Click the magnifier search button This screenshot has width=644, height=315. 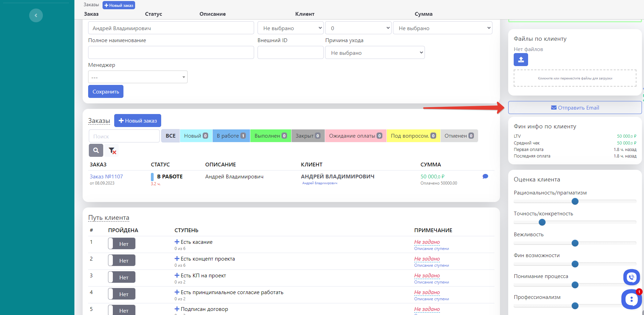[96, 150]
